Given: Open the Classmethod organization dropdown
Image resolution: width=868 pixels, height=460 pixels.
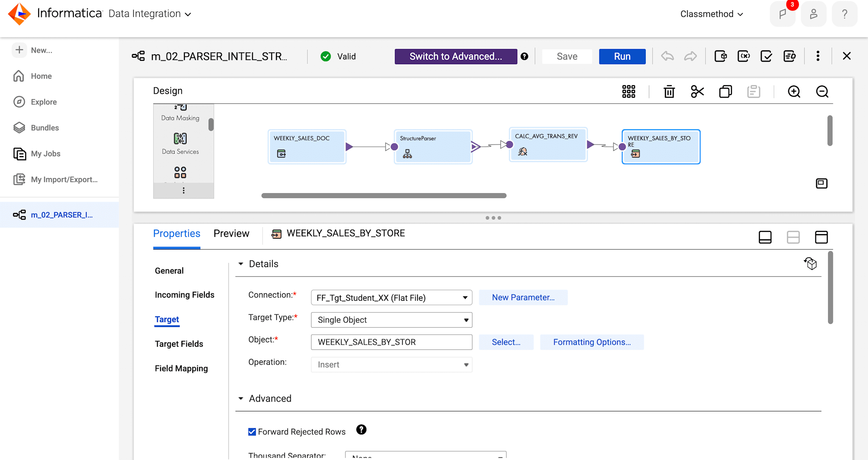Looking at the screenshot, I should click(x=712, y=14).
